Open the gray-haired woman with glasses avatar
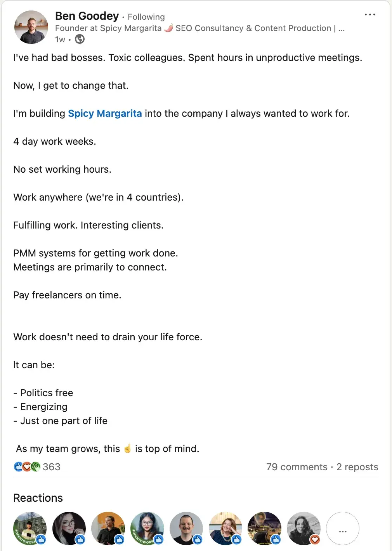 tap(69, 528)
